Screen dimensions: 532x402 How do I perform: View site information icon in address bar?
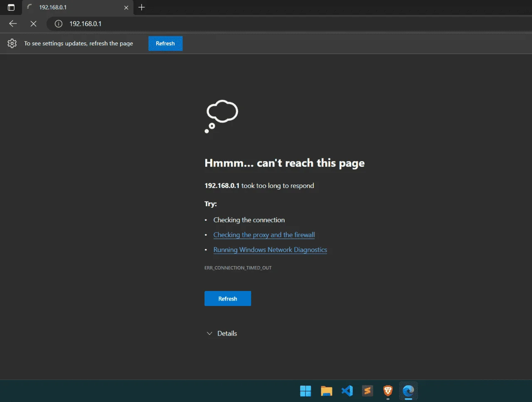59,24
